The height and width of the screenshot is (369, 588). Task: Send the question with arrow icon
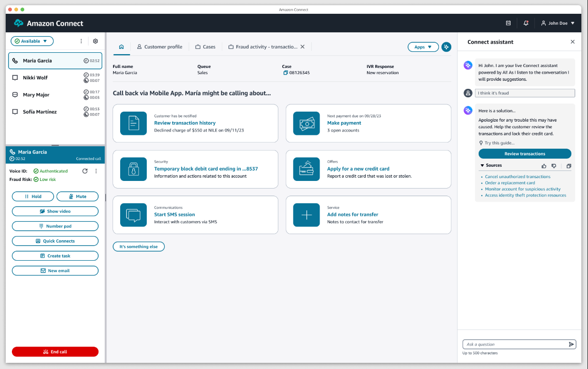coord(571,344)
